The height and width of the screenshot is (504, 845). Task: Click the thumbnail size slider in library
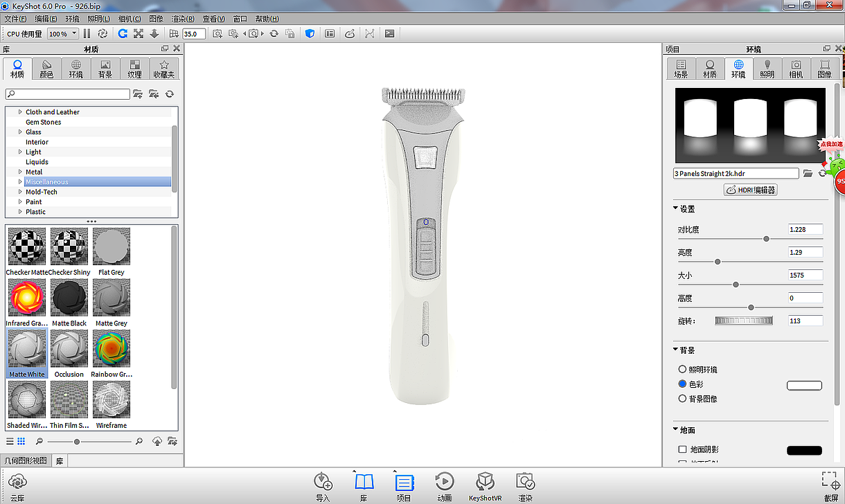(77, 442)
